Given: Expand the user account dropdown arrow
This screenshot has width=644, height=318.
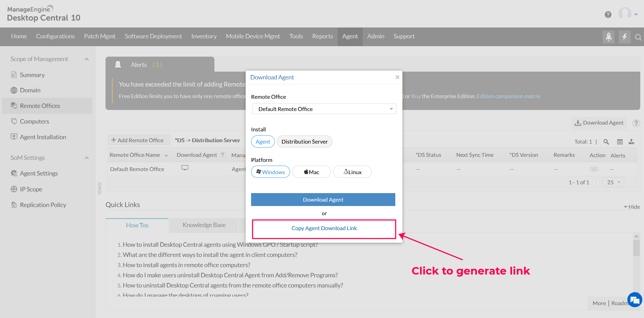Looking at the screenshot, I should click(636, 15).
